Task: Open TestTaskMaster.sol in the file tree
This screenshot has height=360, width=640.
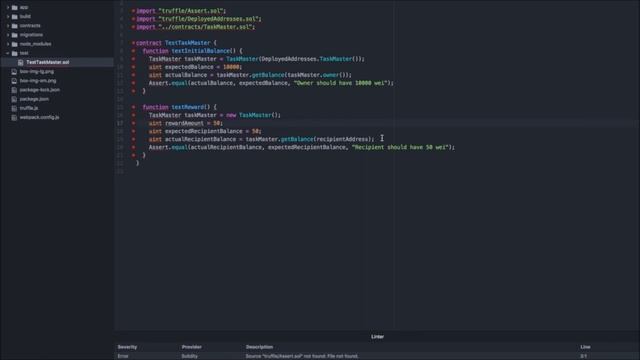Action: [x=48, y=62]
